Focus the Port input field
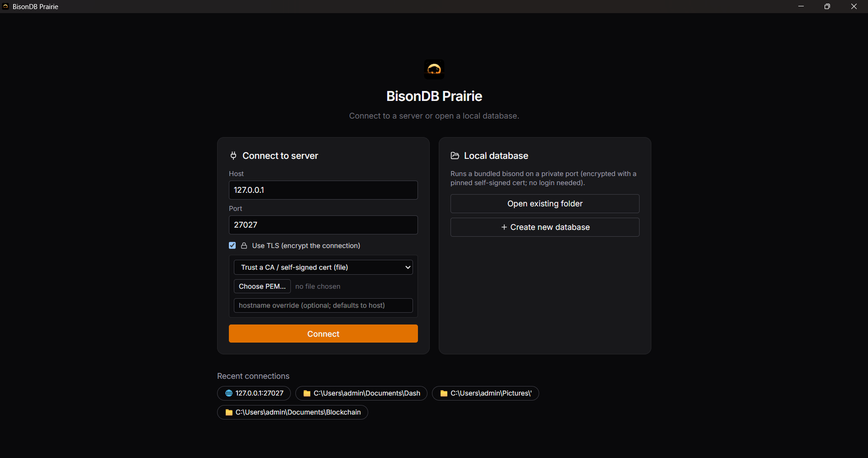Screen dimensions: 868x458 [x=323, y=225]
